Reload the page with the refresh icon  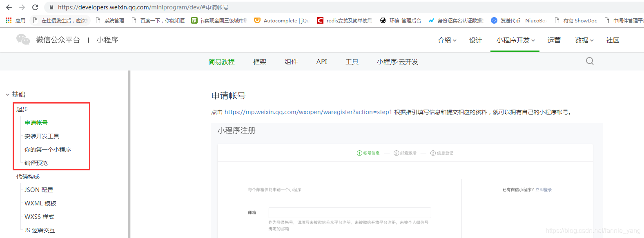click(35, 7)
